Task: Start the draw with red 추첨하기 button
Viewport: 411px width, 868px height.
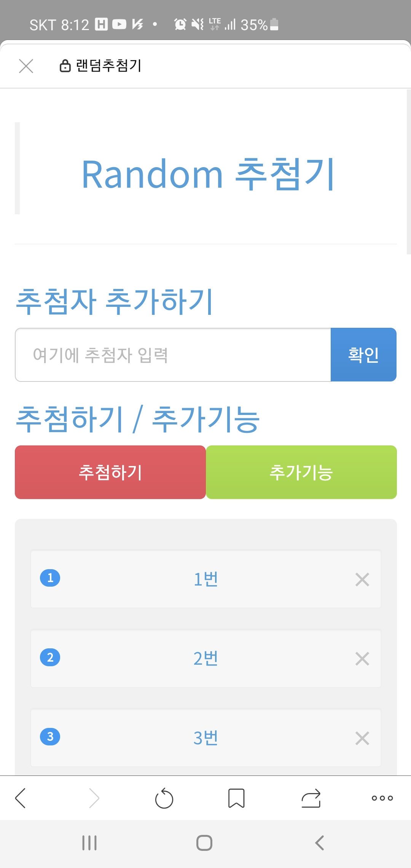Action: tap(110, 472)
